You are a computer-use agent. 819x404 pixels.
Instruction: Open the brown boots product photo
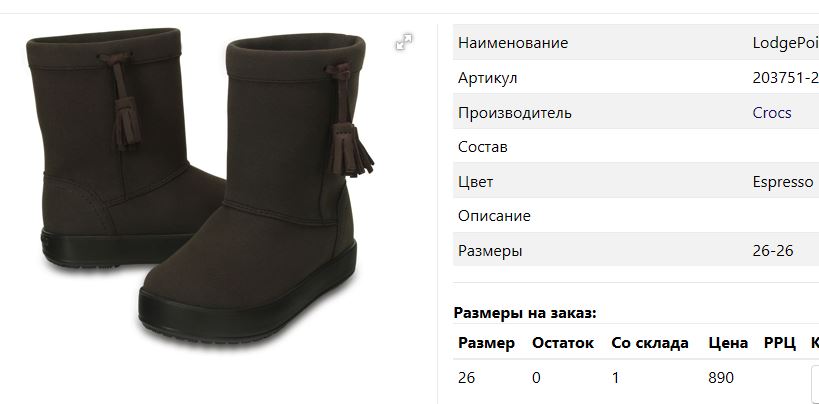[x=200, y=189]
